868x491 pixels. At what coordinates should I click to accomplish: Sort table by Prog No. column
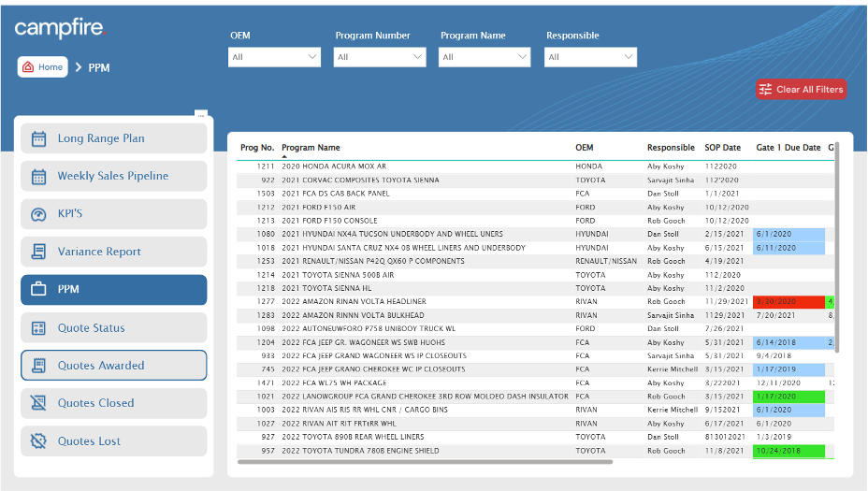[x=257, y=148]
